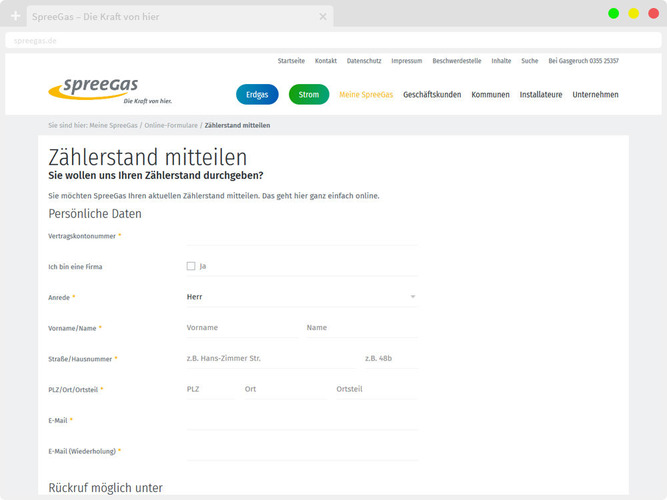This screenshot has height=500, width=667.
Task: Open the Installateure menu item
Action: click(541, 95)
